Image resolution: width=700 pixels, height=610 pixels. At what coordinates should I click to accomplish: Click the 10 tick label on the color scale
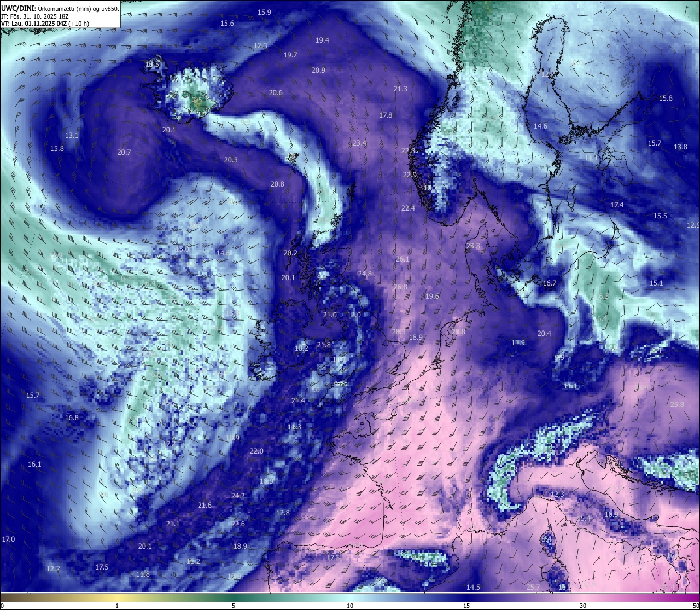[350, 606]
